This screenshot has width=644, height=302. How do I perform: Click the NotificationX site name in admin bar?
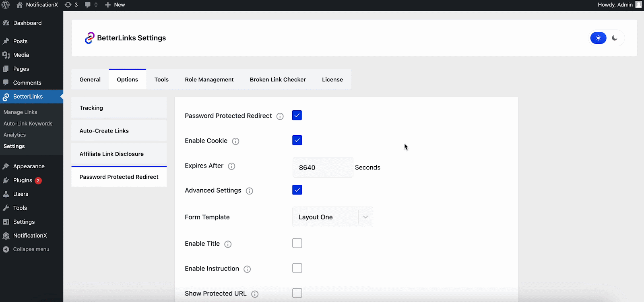42,5
